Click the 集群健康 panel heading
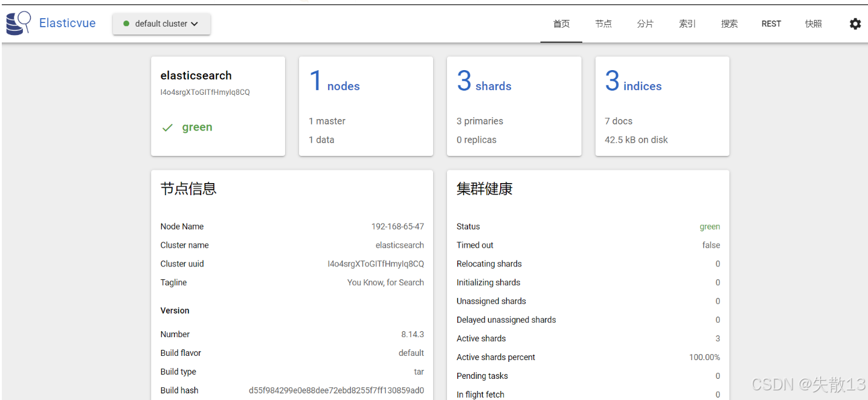This screenshot has width=868, height=400. click(484, 189)
